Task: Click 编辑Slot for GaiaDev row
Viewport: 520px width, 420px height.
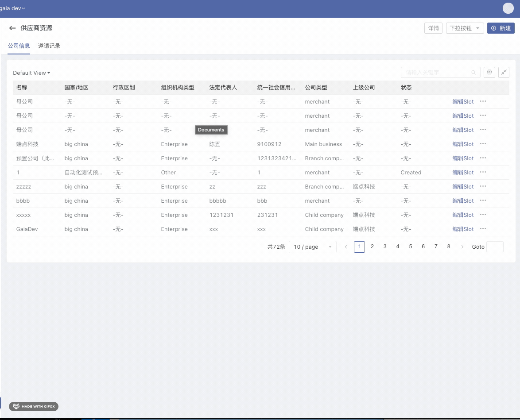Action: pyautogui.click(x=463, y=229)
